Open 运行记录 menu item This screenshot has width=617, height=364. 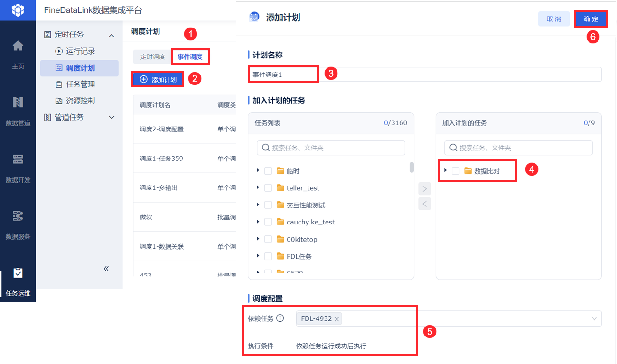point(79,51)
